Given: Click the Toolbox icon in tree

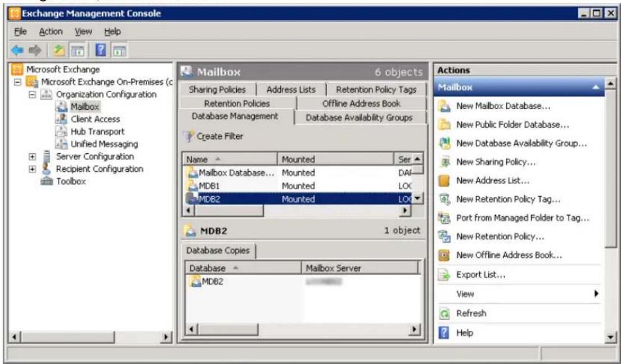Looking at the screenshot, I should [x=47, y=181].
